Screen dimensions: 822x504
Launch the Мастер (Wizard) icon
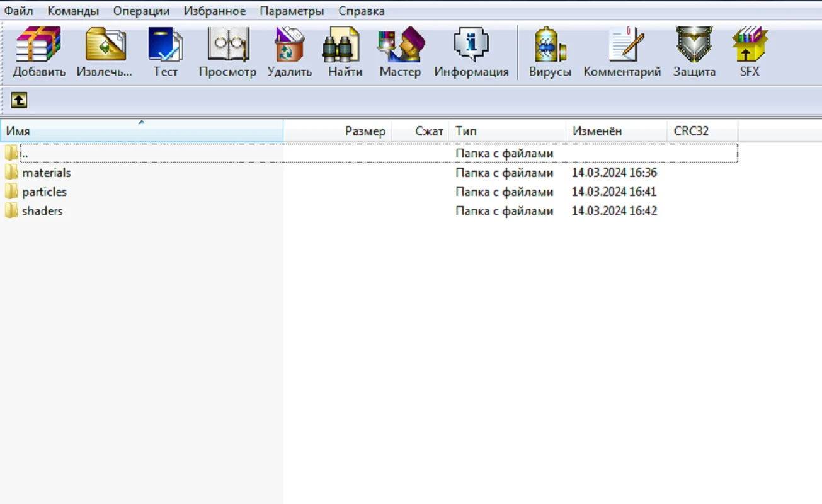(401, 44)
